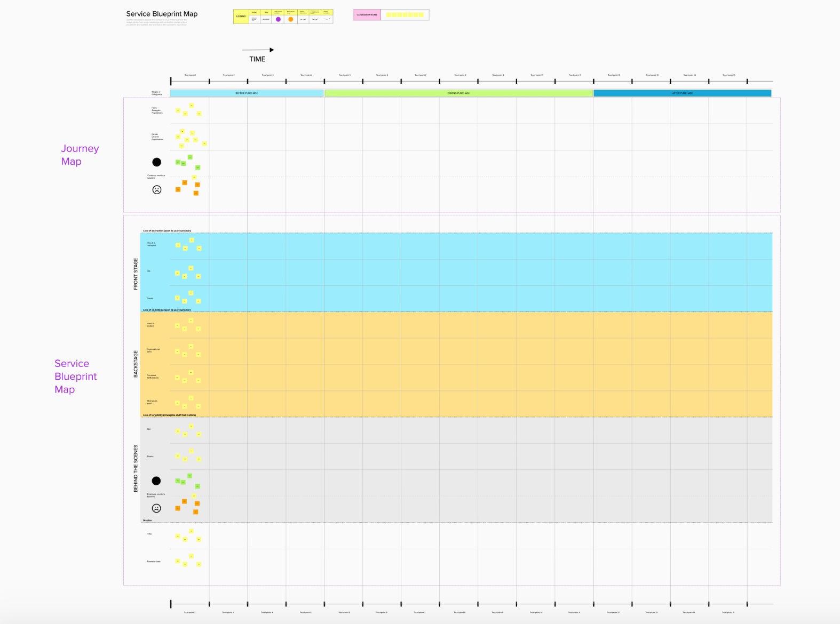840x624 pixels.
Task: Select the 'Line of interaction' heading
Action: coord(167,231)
